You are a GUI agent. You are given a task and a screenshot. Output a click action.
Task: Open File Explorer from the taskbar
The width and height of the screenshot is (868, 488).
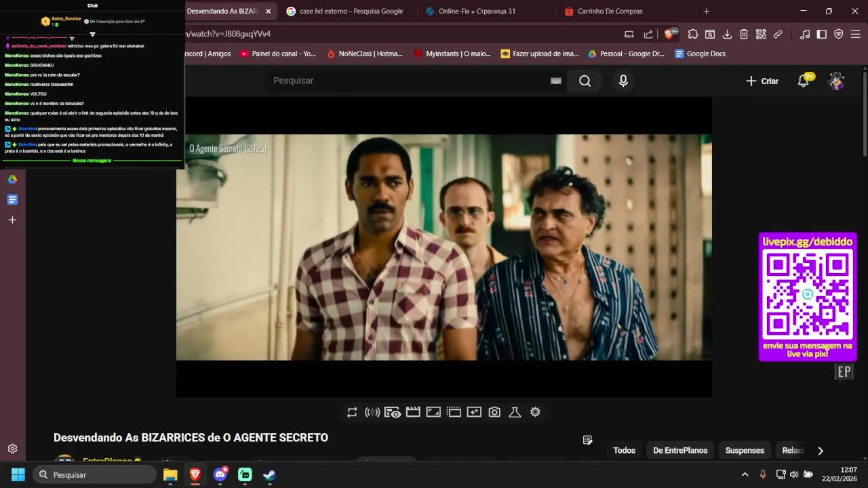click(x=170, y=474)
